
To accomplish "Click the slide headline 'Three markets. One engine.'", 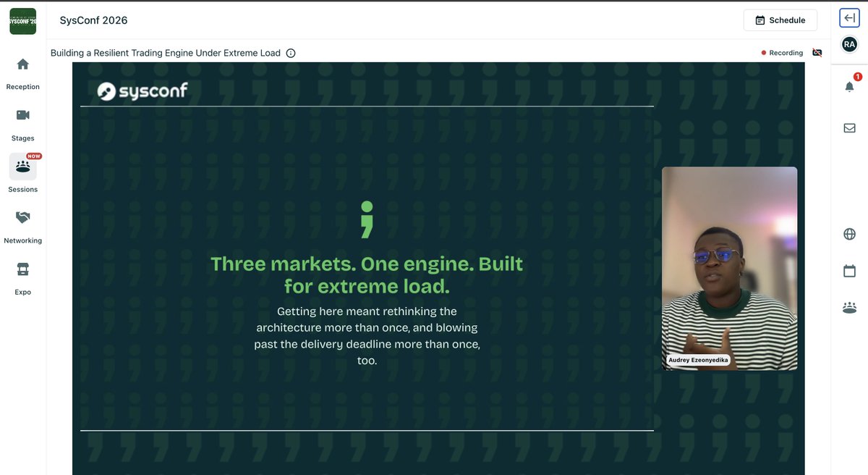I will pos(367,274).
